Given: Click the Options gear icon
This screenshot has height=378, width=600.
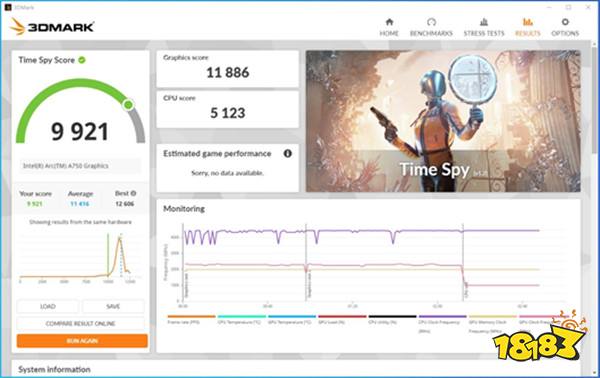Looking at the screenshot, I should [x=565, y=22].
